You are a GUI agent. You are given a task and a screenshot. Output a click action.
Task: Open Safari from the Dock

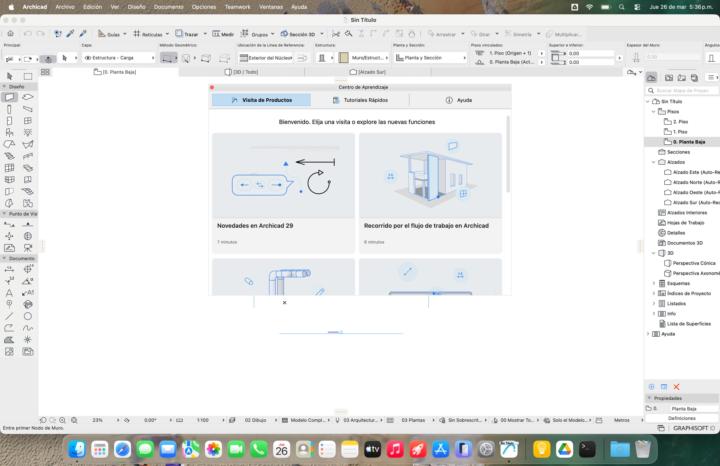(x=122, y=449)
